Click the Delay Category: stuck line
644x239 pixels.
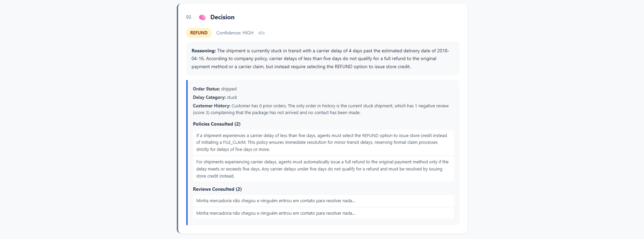pyautogui.click(x=215, y=97)
